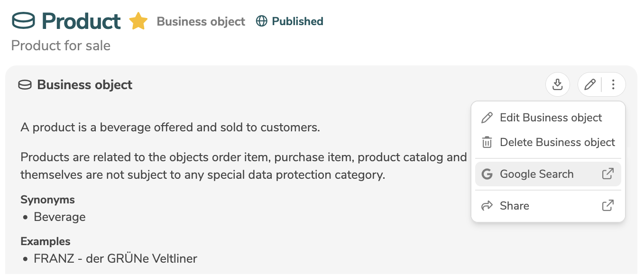Click the trash icon beside Delete Business object
The image size is (644, 275).
point(487,142)
